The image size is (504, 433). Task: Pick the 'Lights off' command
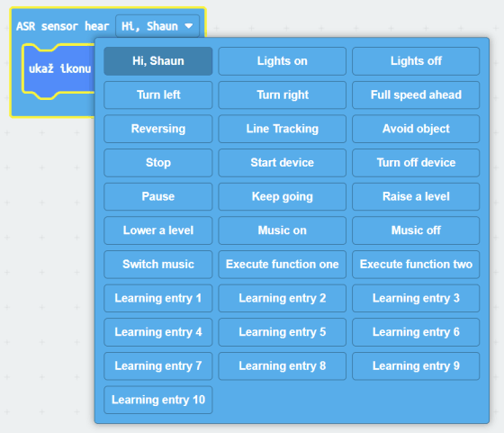click(x=416, y=61)
